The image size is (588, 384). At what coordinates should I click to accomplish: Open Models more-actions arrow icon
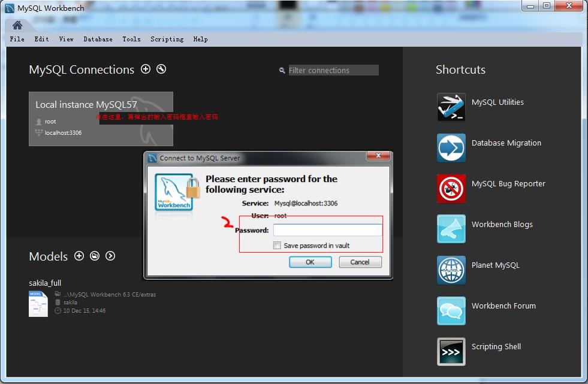click(x=110, y=256)
